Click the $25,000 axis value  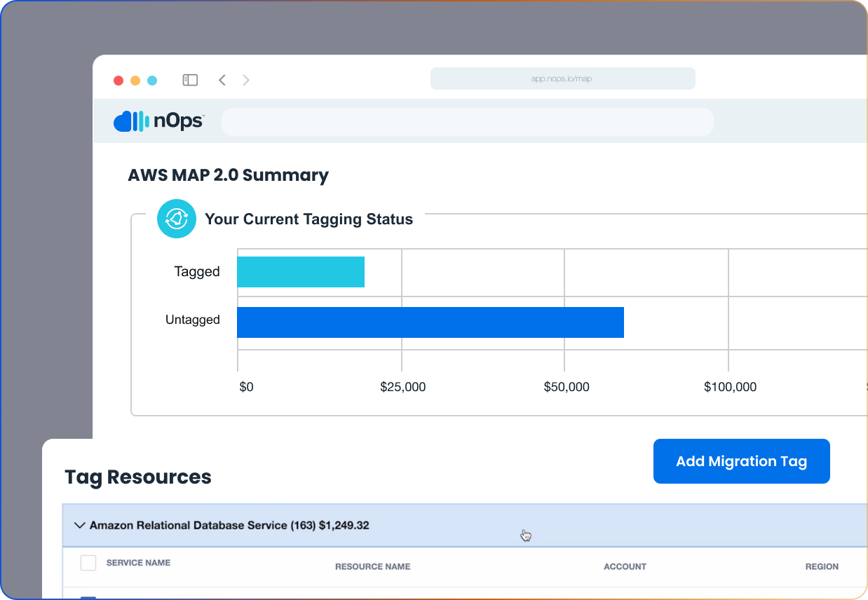pyautogui.click(x=403, y=387)
